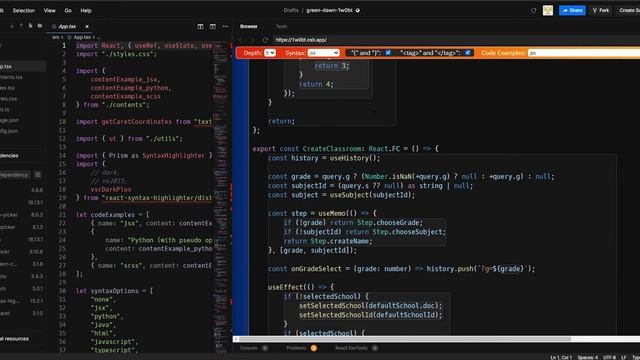The height and width of the screenshot is (360, 640).
Task: Switch to the Browser tab
Action: tap(249, 27)
